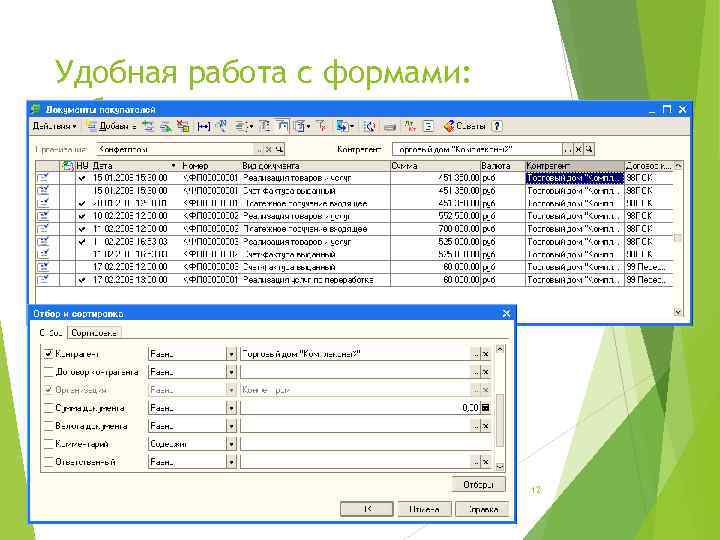Clear the top Контрагент field with X
This screenshot has height=540, width=720.
pyautogui.click(x=579, y=150)
